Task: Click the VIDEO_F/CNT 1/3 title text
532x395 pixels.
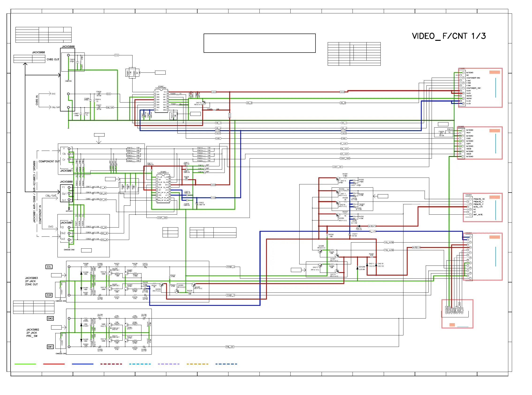Action: pos(448,36)
